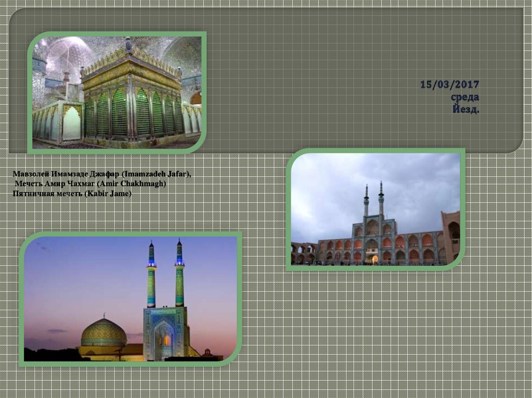Click the "Мавзолей Имамзаде Джафар" caption line
Image resolution: width=532 pixels, height=398 pixels.
click(102, 174)
